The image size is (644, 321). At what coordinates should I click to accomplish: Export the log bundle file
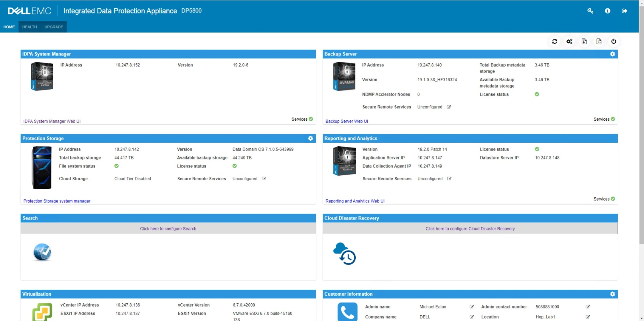584,42
